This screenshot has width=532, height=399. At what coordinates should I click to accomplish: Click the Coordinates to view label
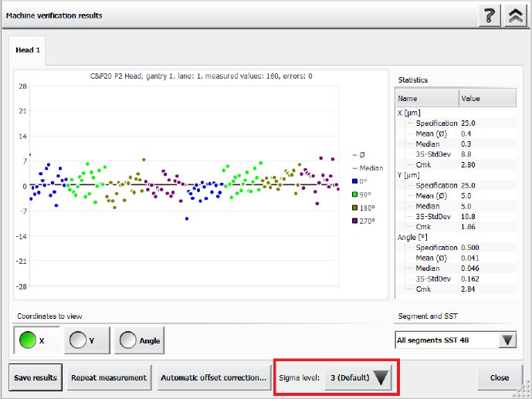tap(49, 316)
